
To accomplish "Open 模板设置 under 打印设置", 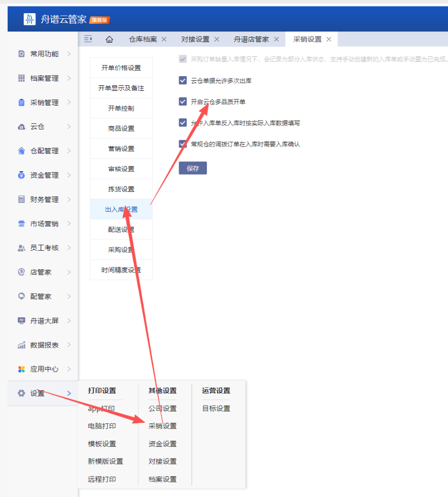I will tap(102, 444).
